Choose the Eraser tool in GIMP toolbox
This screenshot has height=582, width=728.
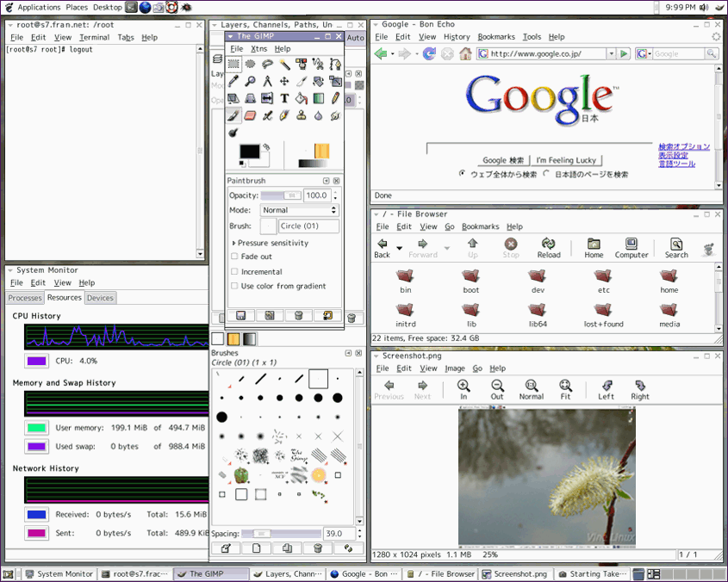point(251,115)
